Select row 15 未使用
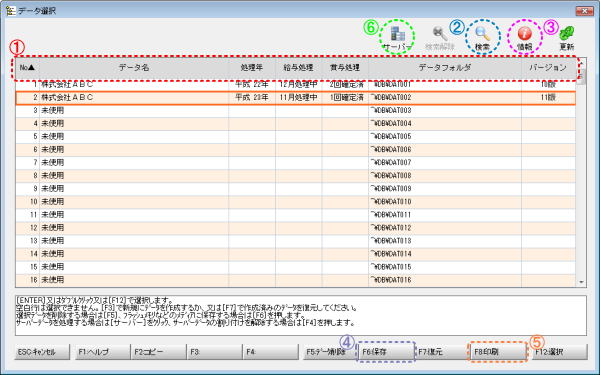The image size is (600, 375). coord(295,267)
